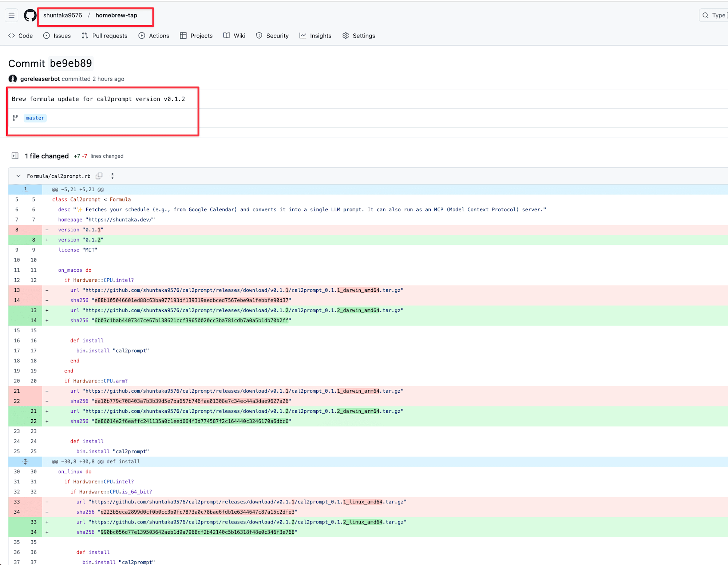Switch to the Wiki tab
The image size is (728, 565).
click(x=234, y=36)
